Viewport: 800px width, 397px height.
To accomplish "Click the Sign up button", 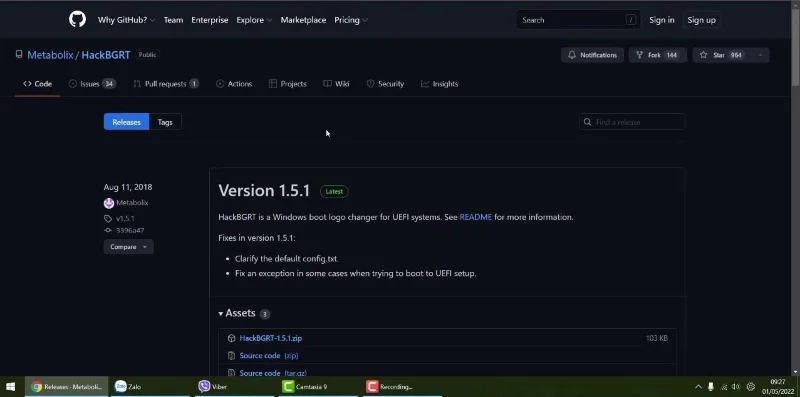I will [x=702, y=20].
